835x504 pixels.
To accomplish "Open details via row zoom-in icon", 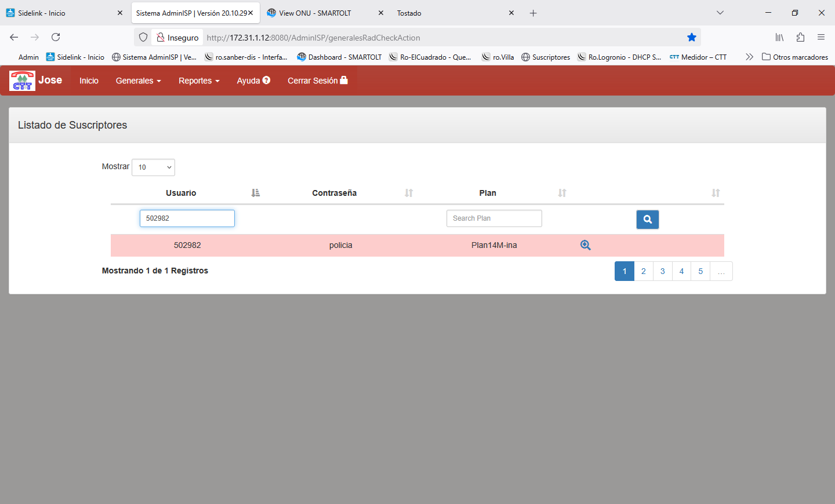I will pos(585,245).
